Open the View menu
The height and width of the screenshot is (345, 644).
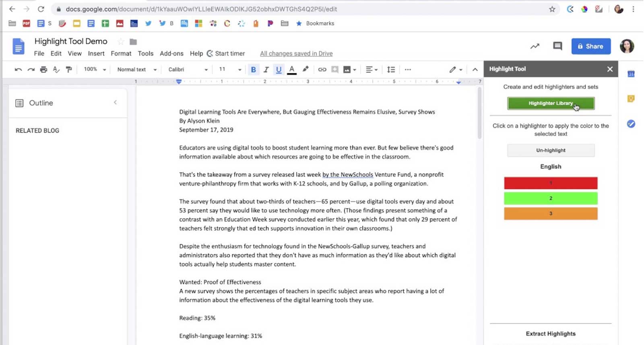click(74, 54)
